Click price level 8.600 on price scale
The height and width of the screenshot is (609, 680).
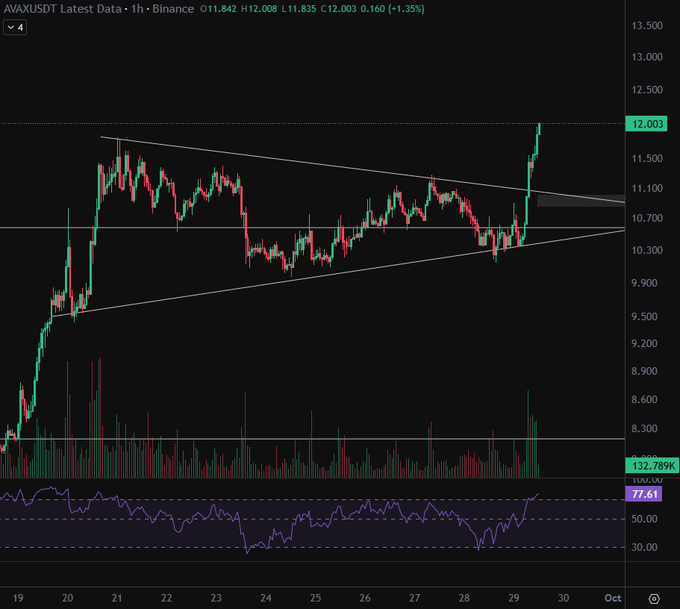pyautogui.click(x=644, y=399)
